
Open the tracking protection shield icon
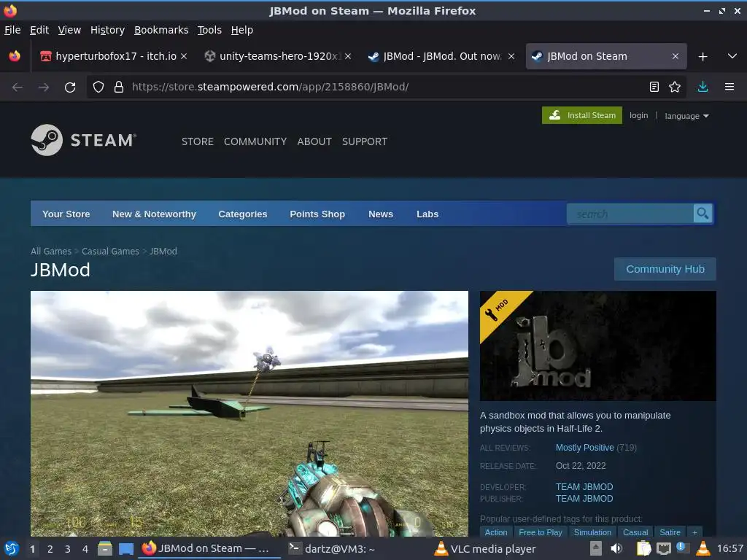98,87
